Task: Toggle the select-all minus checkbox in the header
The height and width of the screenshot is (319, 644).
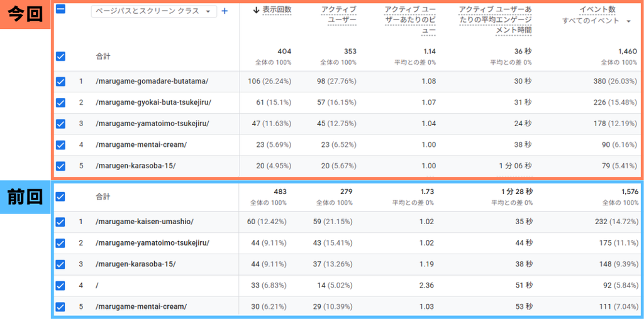Action: pyautogui.click(x=60, y=9)
